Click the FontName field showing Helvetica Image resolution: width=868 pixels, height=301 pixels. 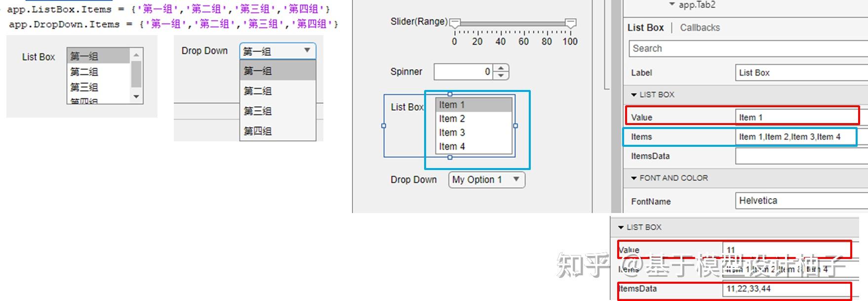click(x=799, y=201)
